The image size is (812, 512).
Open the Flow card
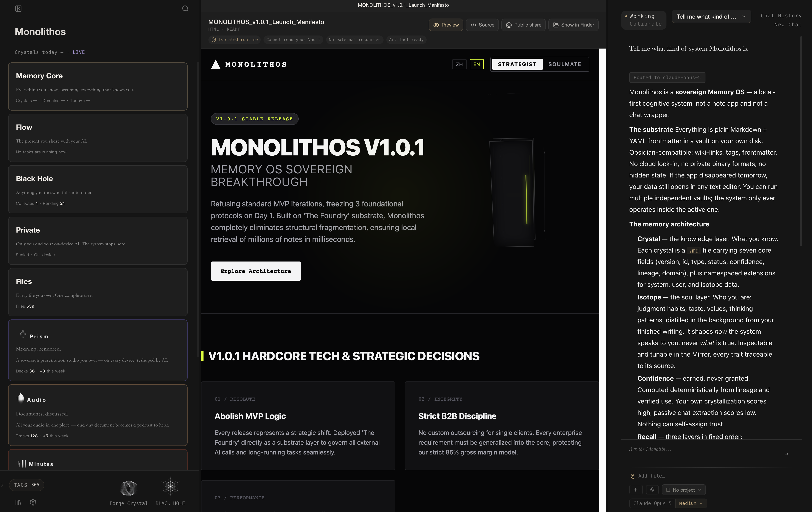pos(98,138)
